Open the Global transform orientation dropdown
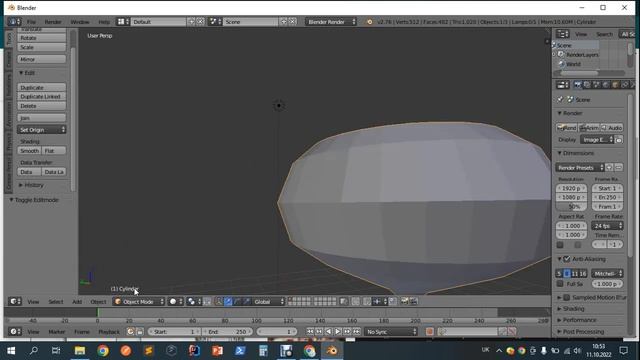 tap(269, 302)
